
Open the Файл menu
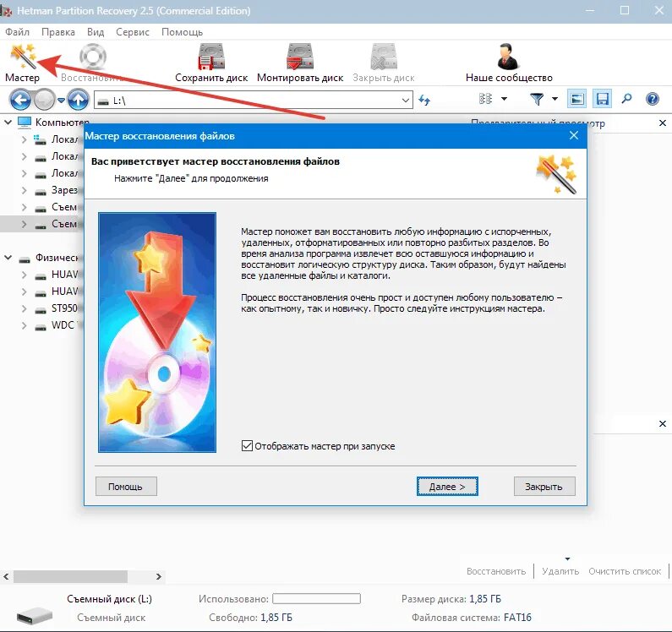18,32
